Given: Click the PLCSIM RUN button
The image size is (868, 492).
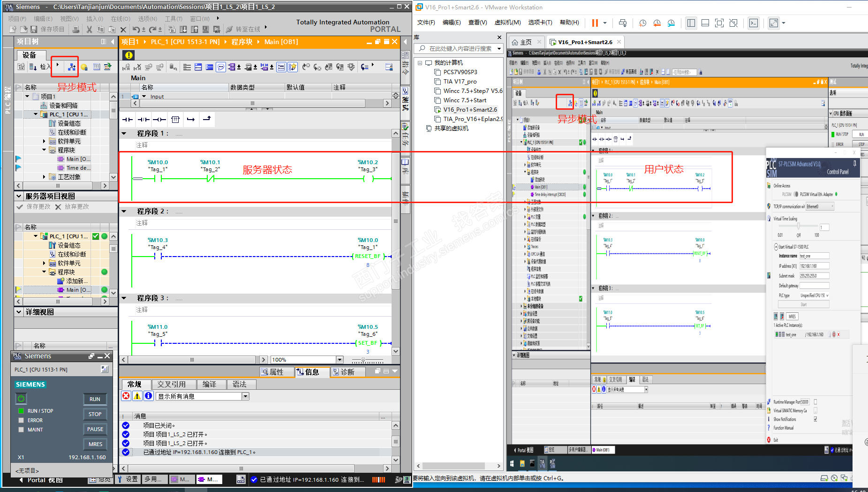Looking at the screenshot, I should [x=95, y=399].
